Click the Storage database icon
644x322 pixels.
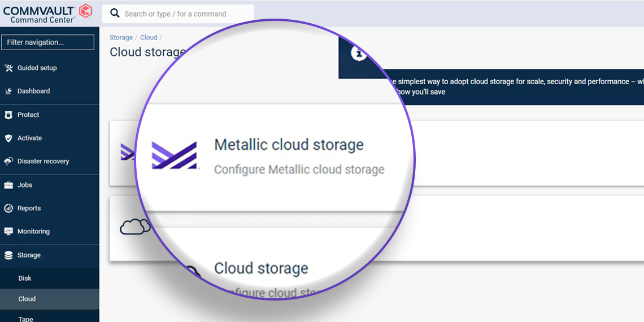8,255
